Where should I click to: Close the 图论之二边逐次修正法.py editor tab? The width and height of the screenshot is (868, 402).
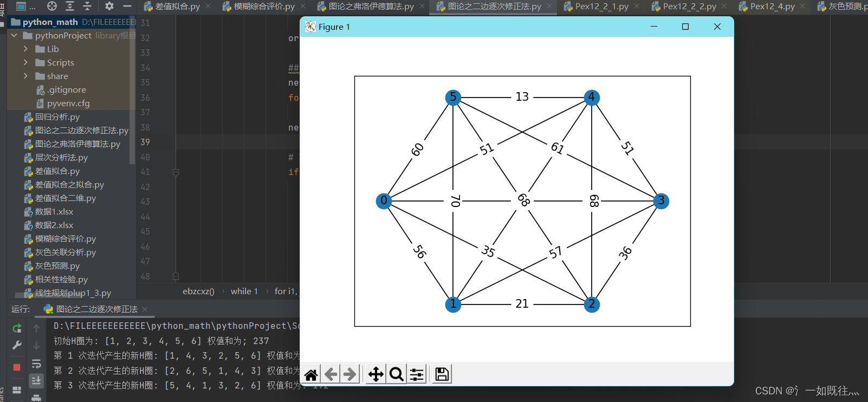pos(549,6)
